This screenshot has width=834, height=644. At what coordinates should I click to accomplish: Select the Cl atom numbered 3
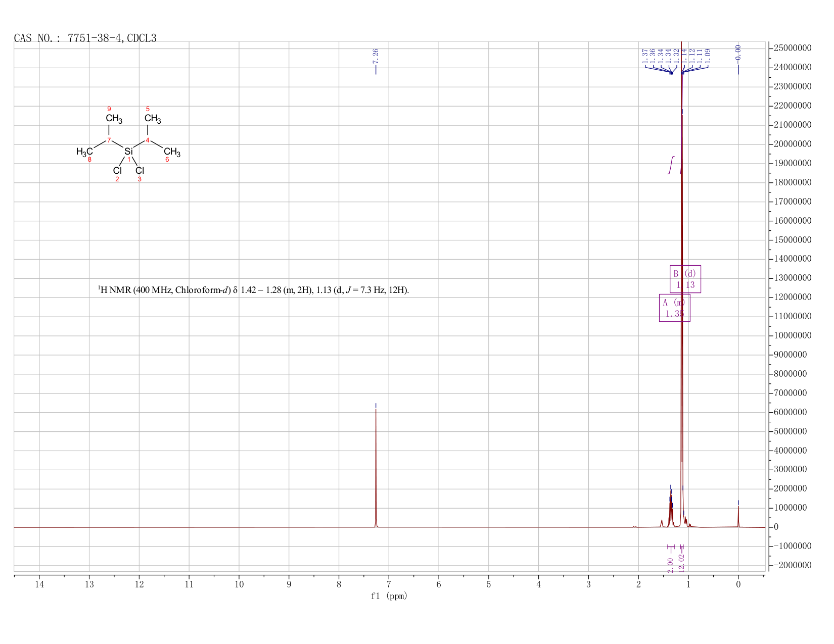(140, 171)
